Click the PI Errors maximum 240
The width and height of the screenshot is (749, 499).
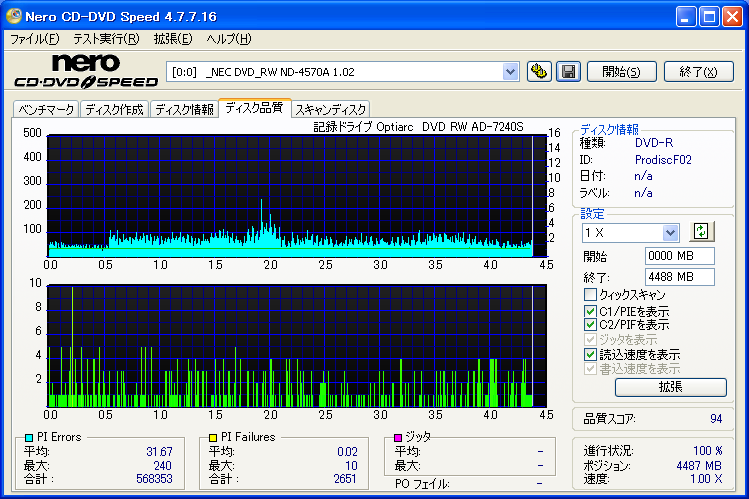pos(162,466)
